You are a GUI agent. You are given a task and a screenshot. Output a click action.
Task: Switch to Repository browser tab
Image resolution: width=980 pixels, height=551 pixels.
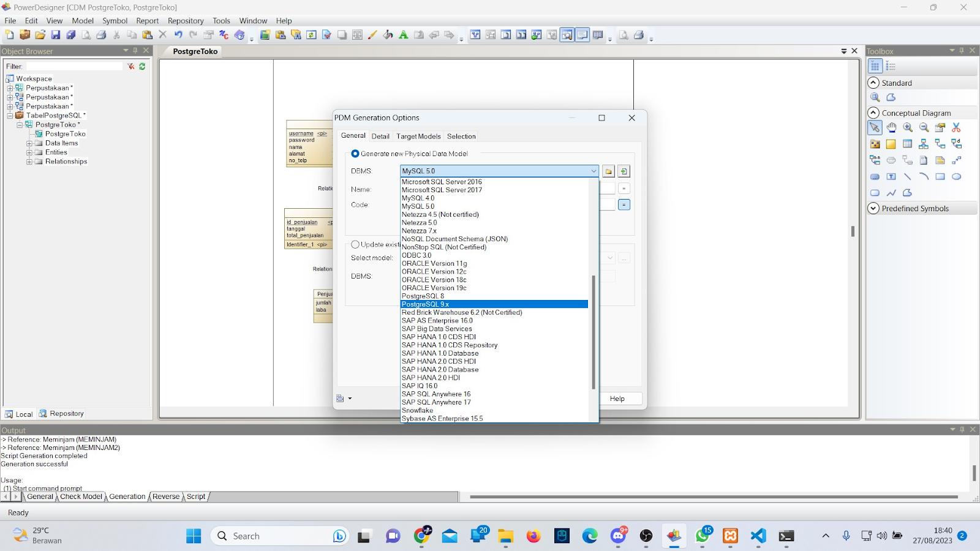[x=61, y=414]
